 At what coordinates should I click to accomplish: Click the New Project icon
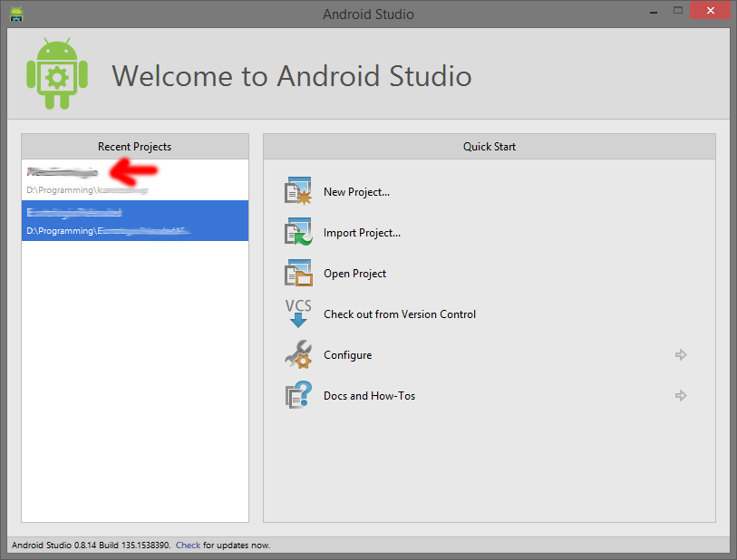click(x=298, y=191)
